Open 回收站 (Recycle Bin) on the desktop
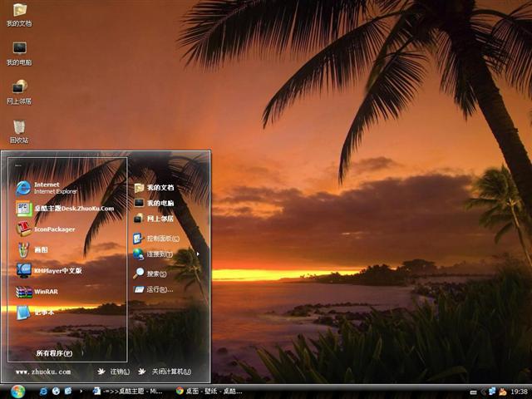The height and width of the screenshot is (399, 532). pyautogui.click(x=19, y=130)
